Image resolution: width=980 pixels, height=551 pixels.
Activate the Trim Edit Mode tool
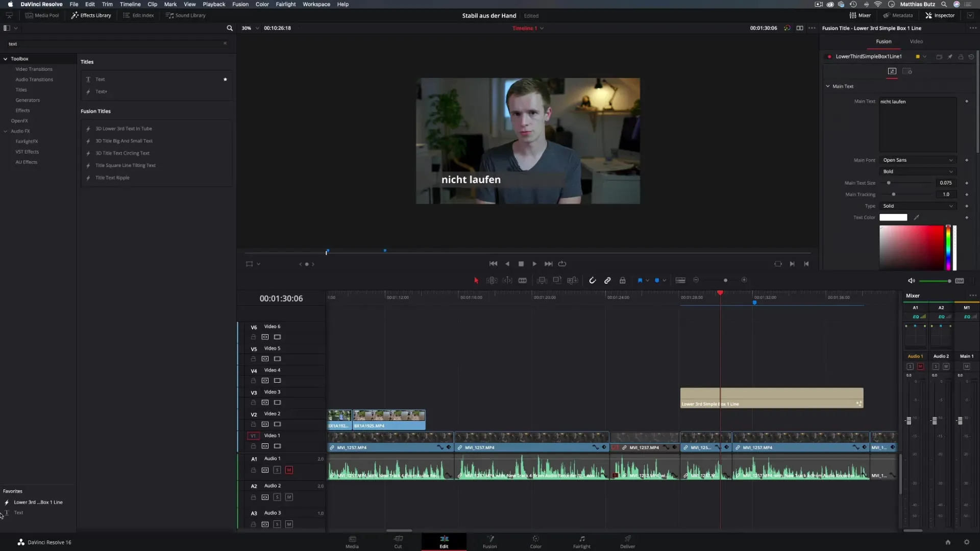492,280
